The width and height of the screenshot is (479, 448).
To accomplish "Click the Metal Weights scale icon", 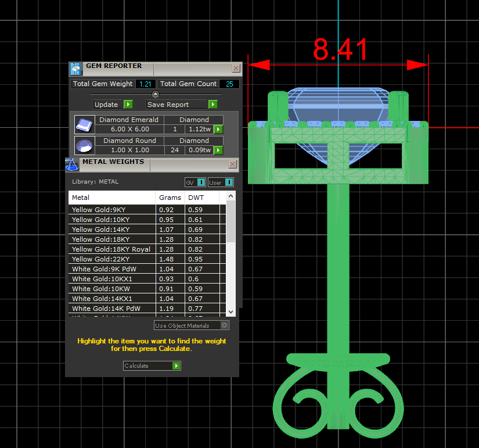I will pyautogui.click(x=71, y=164).
